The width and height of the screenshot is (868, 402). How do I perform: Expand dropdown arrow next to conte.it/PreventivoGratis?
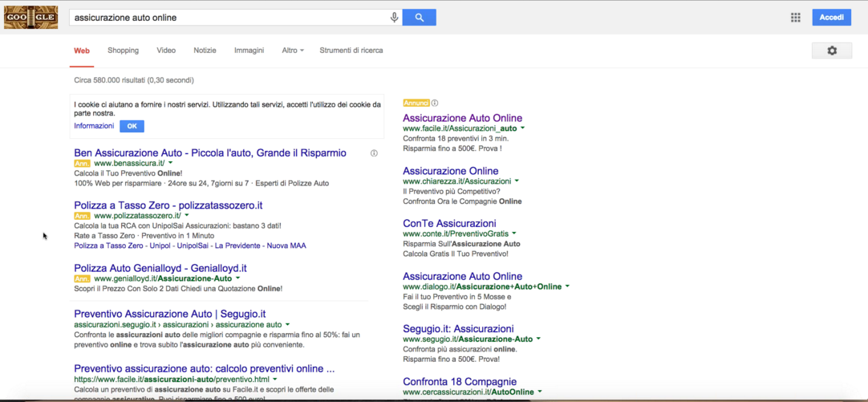[513, 233]
